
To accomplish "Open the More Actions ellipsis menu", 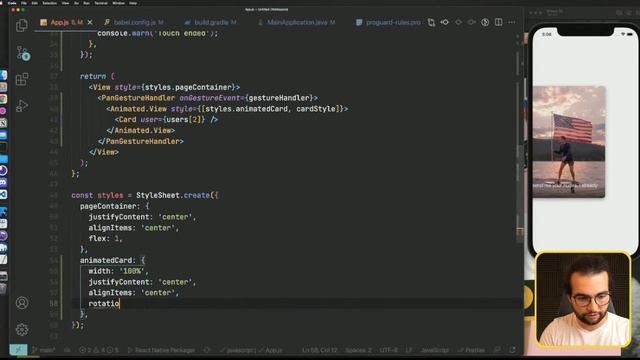I will (x=512, y=22).
